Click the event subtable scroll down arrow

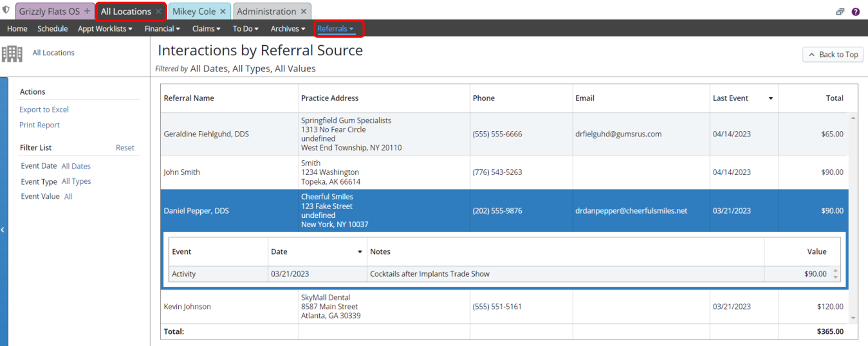(836, 278)
